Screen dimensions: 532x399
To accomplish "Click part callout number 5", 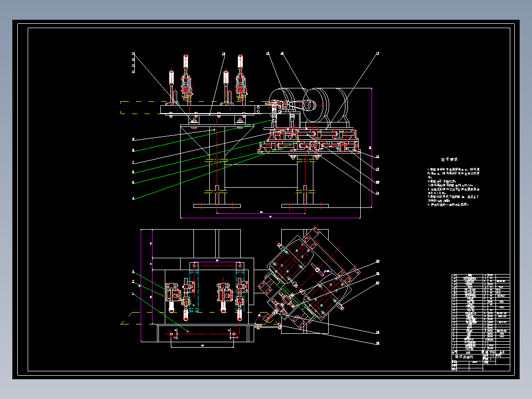I will coord(133,182).
